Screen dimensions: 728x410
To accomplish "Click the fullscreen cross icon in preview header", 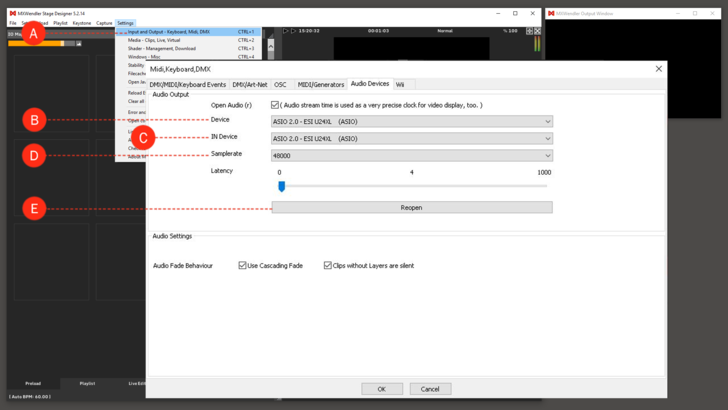I will (x=537, y=31).
